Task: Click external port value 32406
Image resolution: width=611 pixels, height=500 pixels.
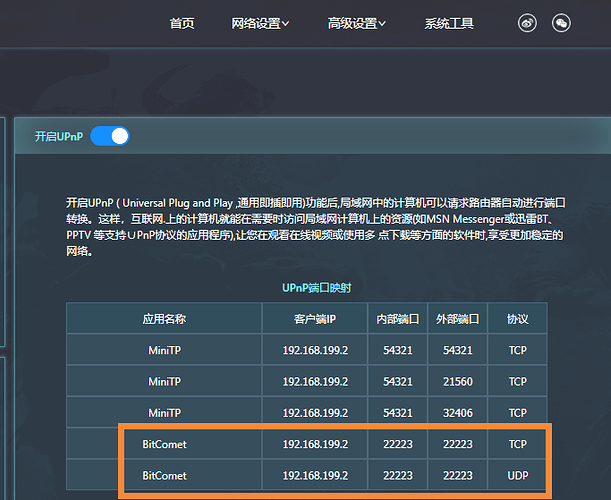Action: [457, 413]
